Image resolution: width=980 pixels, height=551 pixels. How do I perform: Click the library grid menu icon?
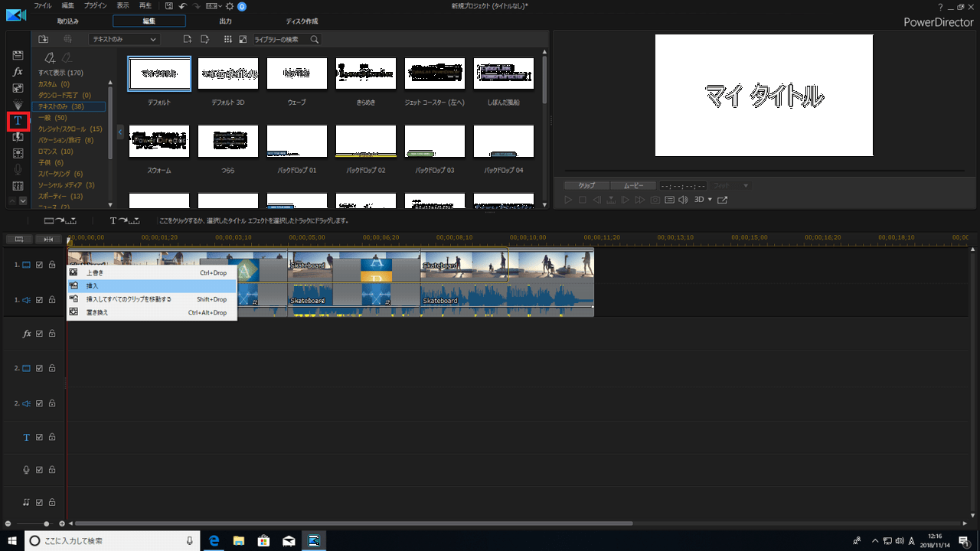tap(227, 39)
